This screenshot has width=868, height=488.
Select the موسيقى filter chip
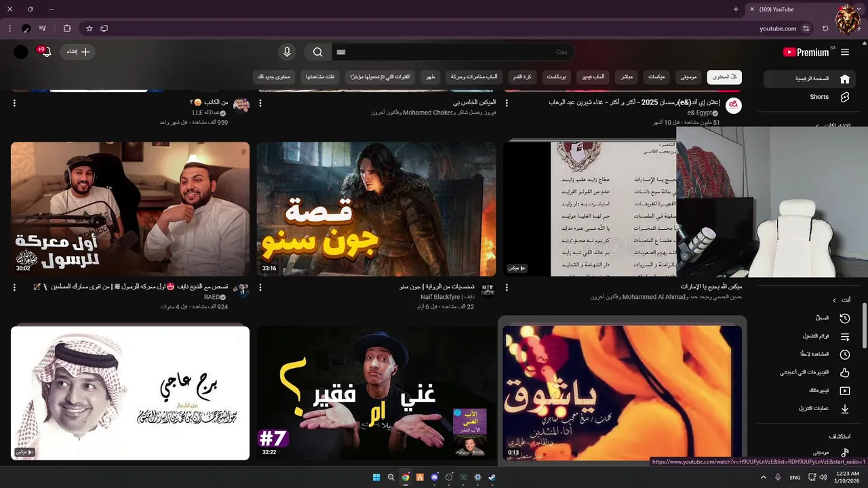pos(689,77)
